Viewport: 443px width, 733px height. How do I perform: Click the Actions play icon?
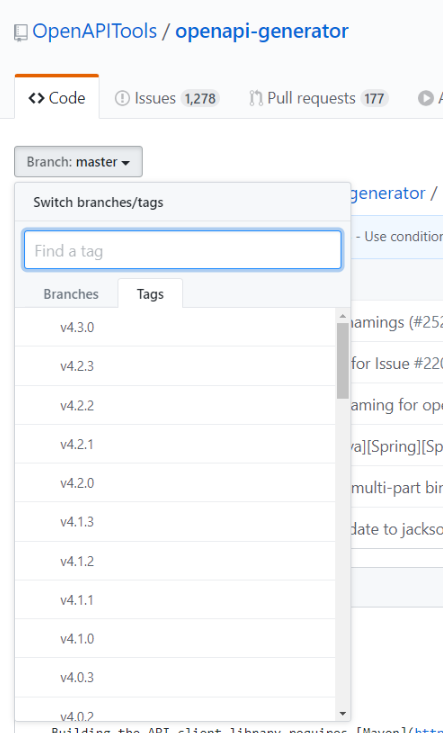pos(425,98)
